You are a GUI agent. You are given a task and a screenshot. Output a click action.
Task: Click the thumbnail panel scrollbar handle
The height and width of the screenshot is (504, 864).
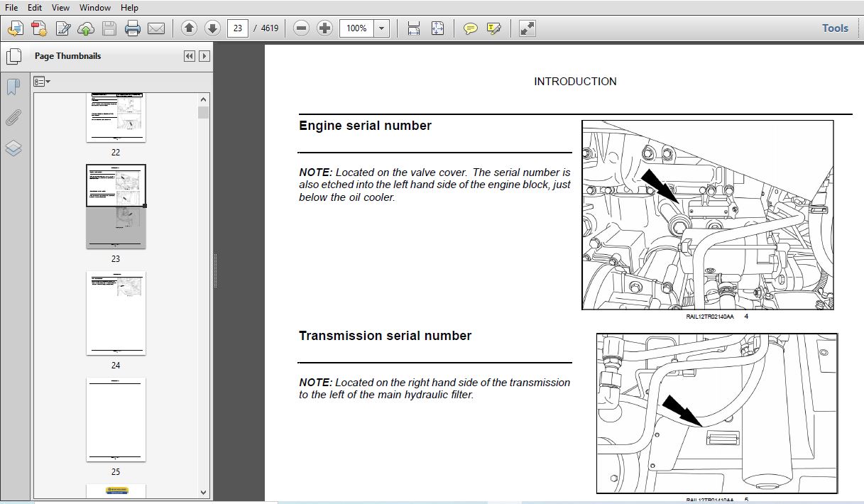204,112
